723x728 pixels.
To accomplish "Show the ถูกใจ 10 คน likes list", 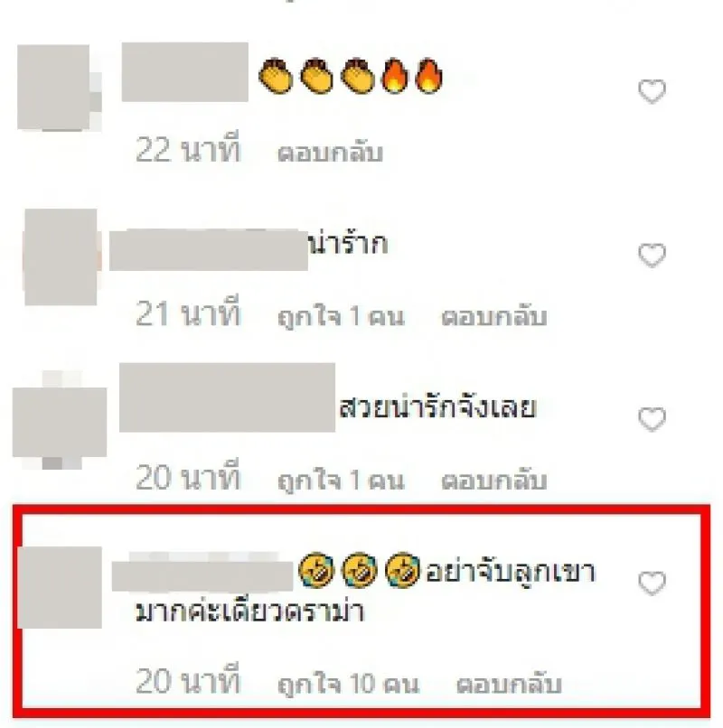I will (x=348, y=685).
